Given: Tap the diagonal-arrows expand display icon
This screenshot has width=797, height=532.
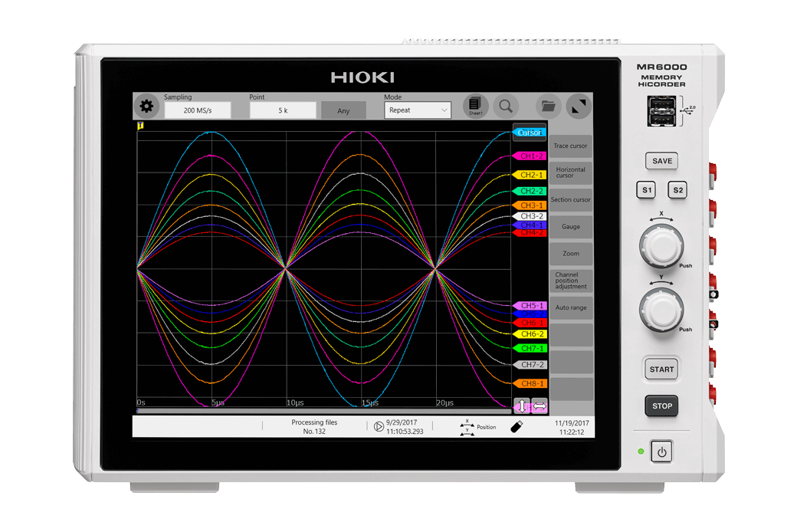Looking at the screenshot, I should click(x=579, y=106).
